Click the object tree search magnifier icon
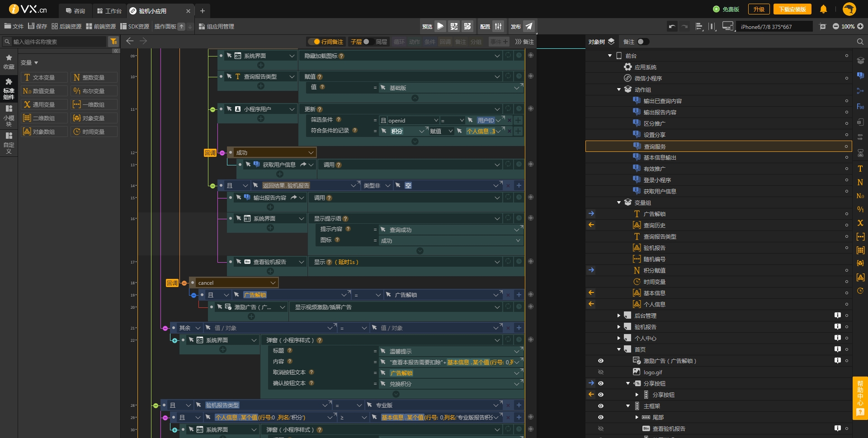868x438 pixels. tap(860, 42)
